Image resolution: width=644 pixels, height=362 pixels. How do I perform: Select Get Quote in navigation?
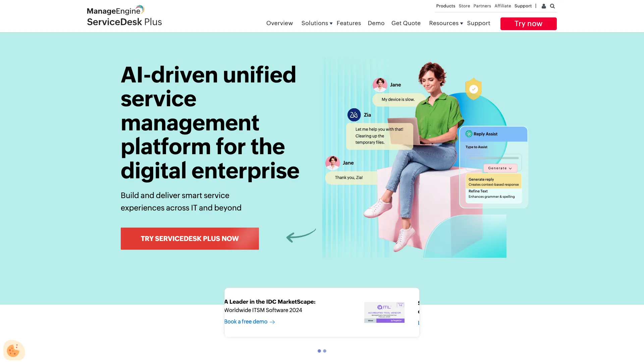(406, 23)
